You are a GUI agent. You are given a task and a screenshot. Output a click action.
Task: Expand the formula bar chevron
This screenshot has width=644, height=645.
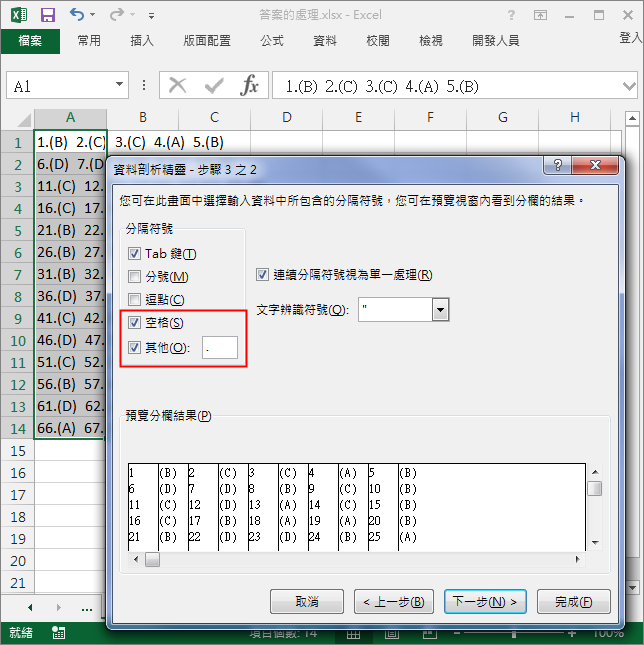click(629, 86)
